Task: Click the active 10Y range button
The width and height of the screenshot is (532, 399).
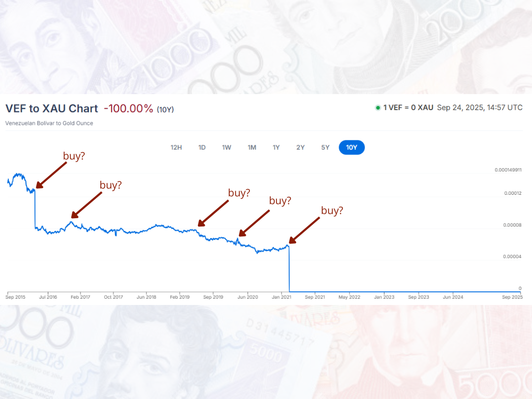Action: (x=352, y=148)
